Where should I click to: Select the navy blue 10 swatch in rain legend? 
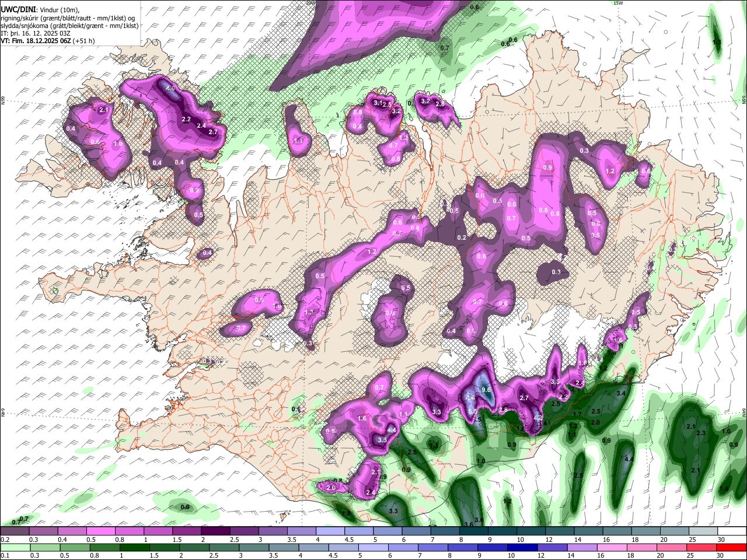click(x=522, y=548)
